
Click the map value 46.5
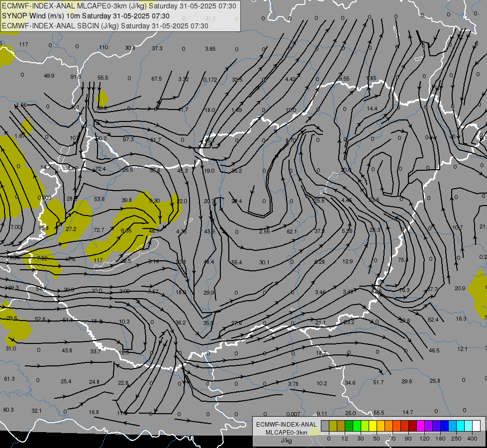point(434,350)
